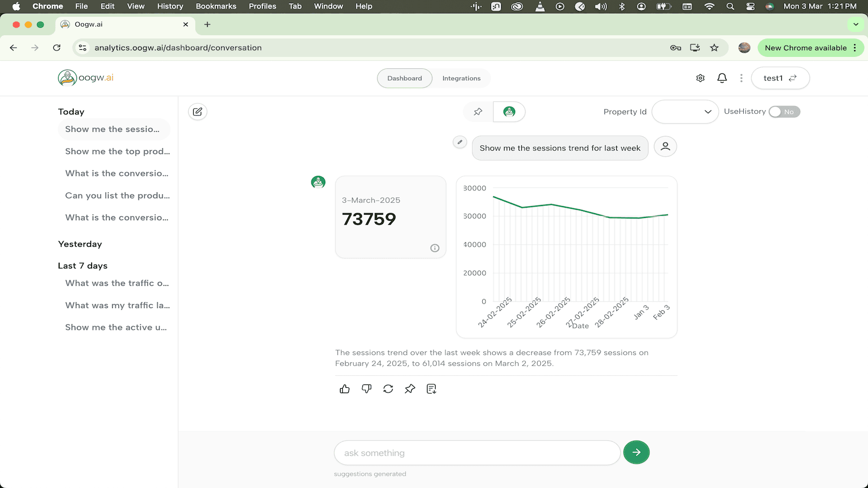Open the three-dot more options menu
Image resolution: width=868 pixels, height=488 pixels.
click(x=741, y=78)
